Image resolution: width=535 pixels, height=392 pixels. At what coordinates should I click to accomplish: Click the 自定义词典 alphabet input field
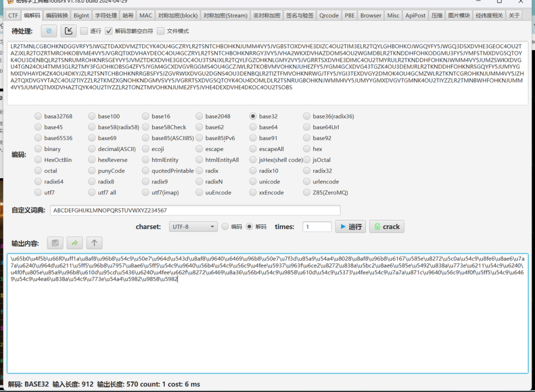point(195,210)
